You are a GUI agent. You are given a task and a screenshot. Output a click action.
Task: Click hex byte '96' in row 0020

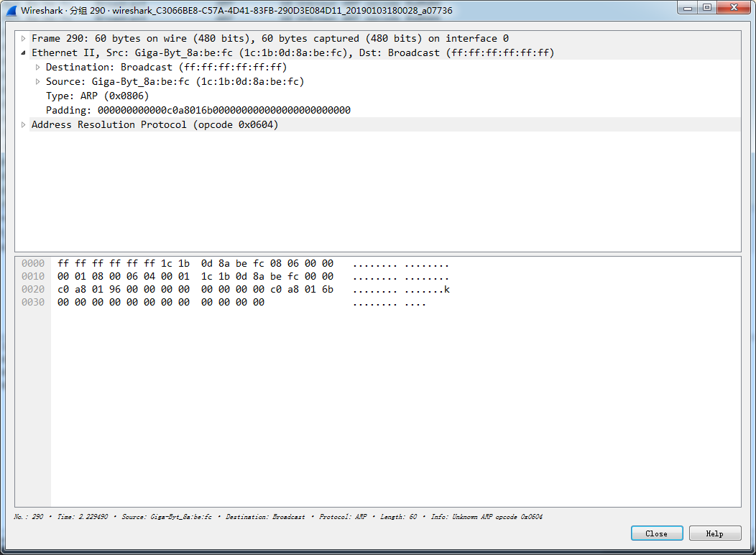[x=115, y=289]
